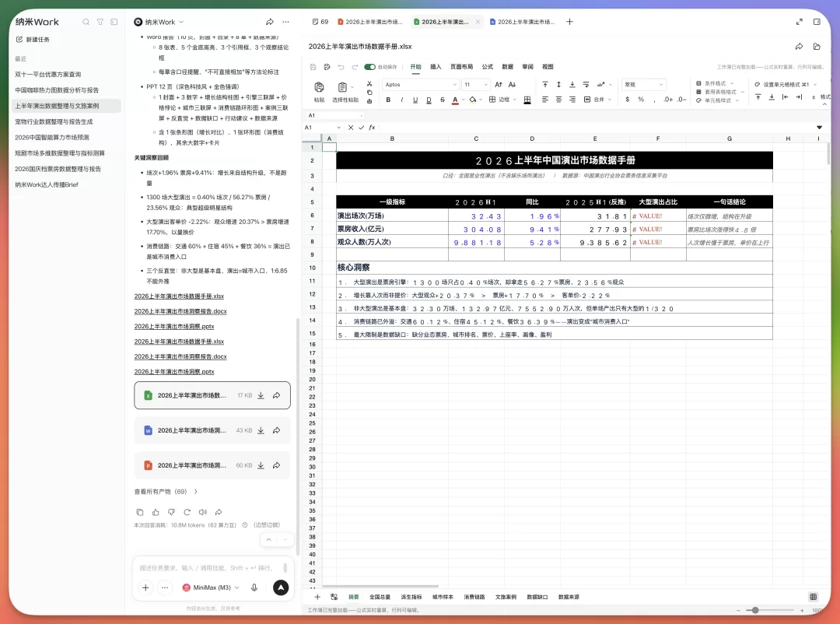Open the 常规 number format dropdown

[x=643, y=85]
